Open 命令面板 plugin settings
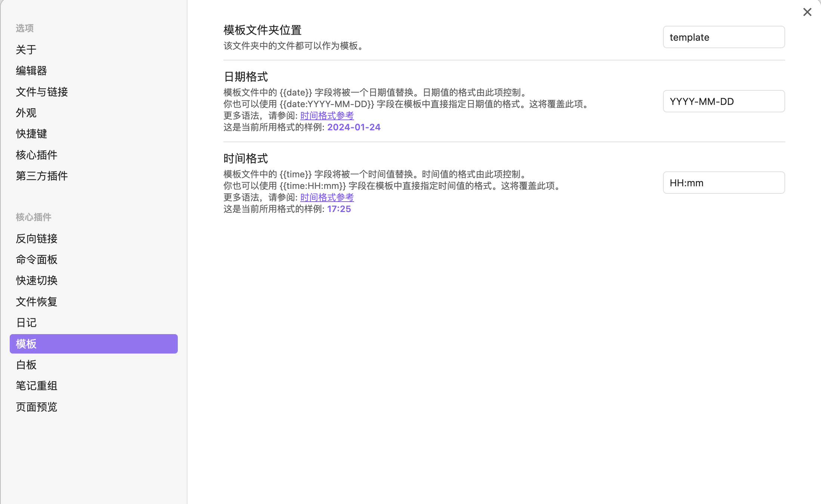The image size is (821, 504). tap(37, 259)
